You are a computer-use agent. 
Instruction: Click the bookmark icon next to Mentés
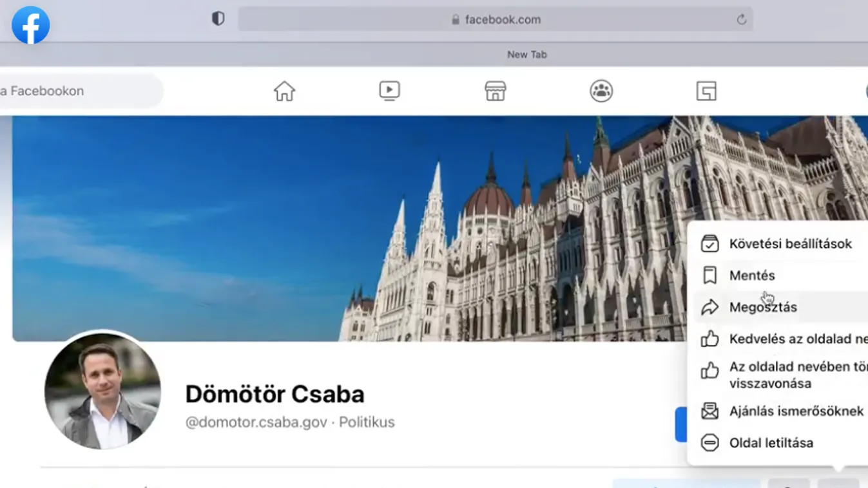pyautogui.click(x=710, y=275)
